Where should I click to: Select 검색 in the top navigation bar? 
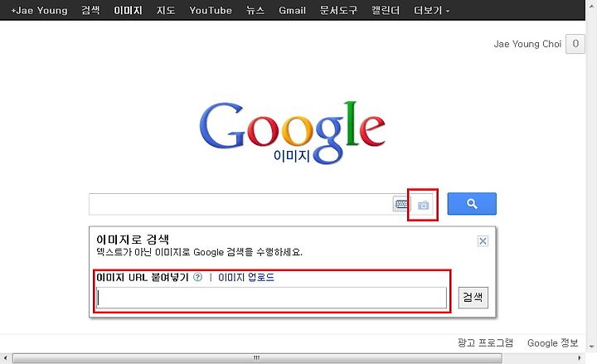[x=90, y=10]
